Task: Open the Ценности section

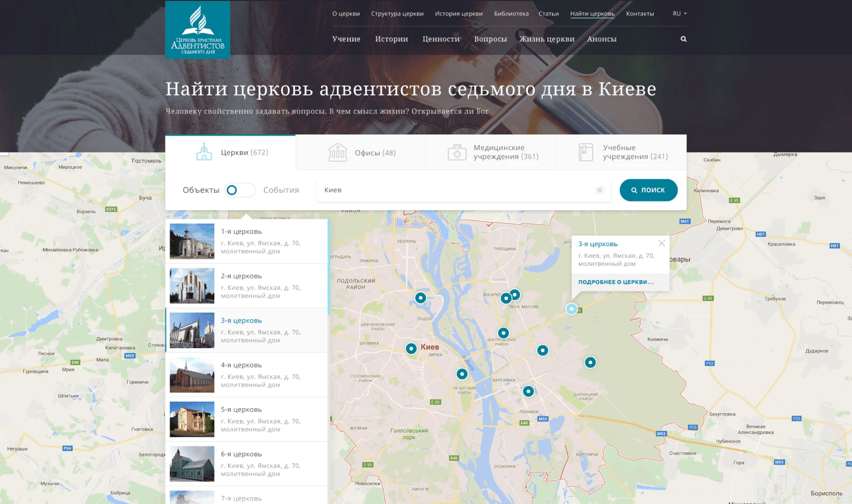Action: pyautogui.click(x=441, y=39)
